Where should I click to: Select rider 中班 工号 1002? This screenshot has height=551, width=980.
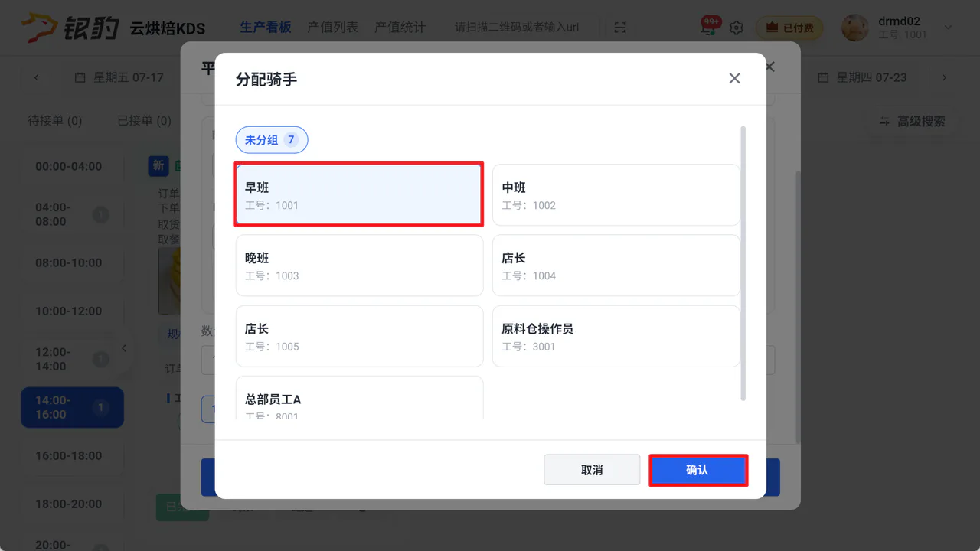tap(616, 195)
